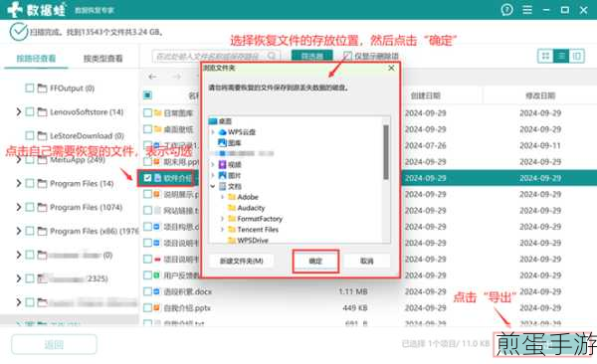This screenshot has height=364, width=597.
Task: Click WPSDrive folder icon in dialog
Action: click(232, 241)
